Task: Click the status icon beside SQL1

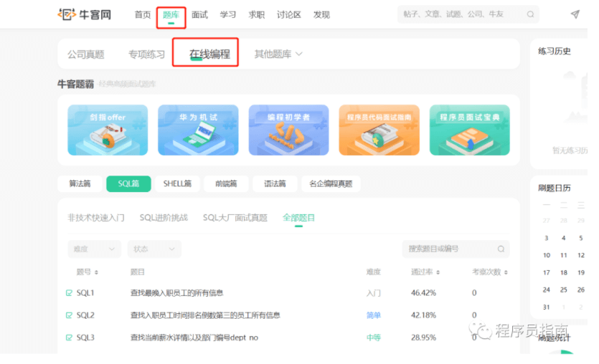Action: pyautogui.click(x=69, y=293)
